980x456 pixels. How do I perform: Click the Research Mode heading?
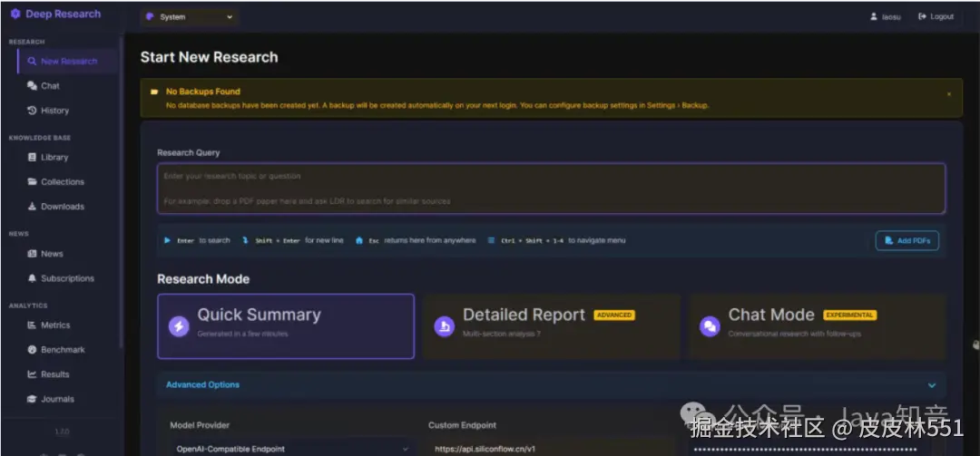pos(203,279)
